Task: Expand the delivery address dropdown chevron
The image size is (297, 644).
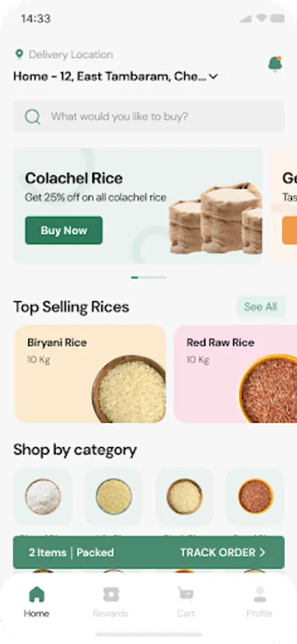Action: tap(213, 77)
